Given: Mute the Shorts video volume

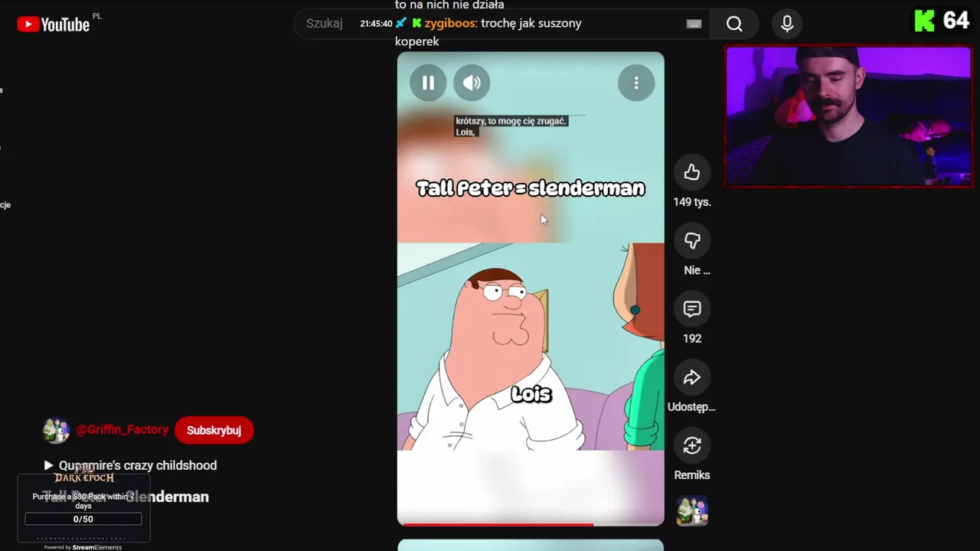Looking at the screenshot, I should click(x=472, y=83).
